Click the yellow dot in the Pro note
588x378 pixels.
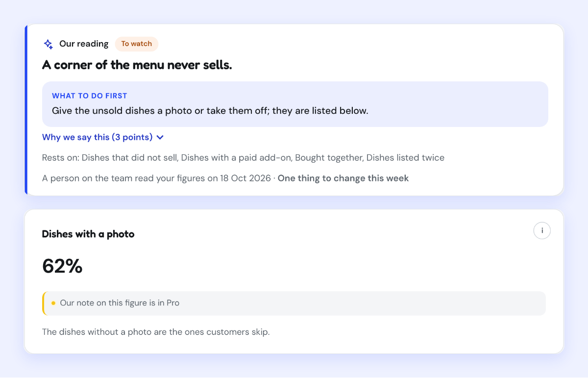pos(53,303)
